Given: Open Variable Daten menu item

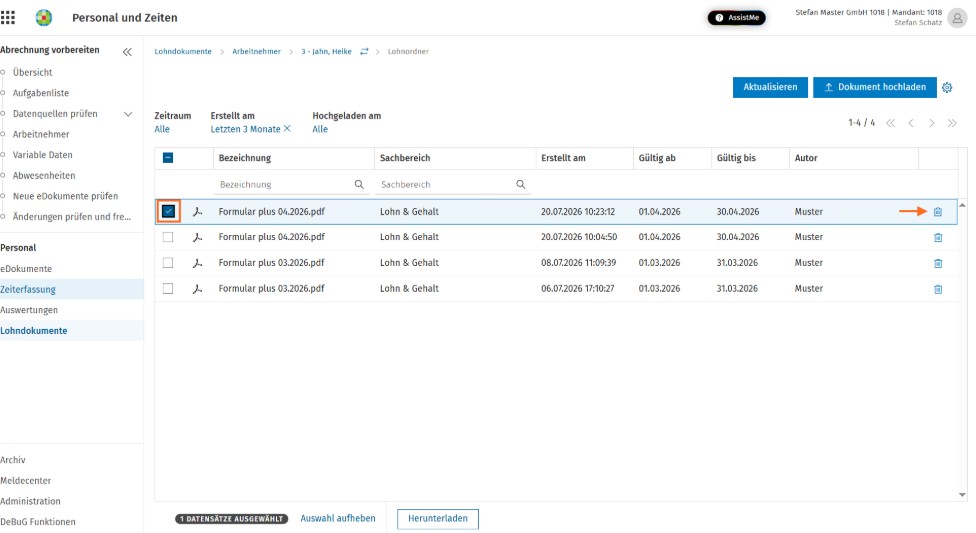Looking at the screenshot, I should click(42, 154).
